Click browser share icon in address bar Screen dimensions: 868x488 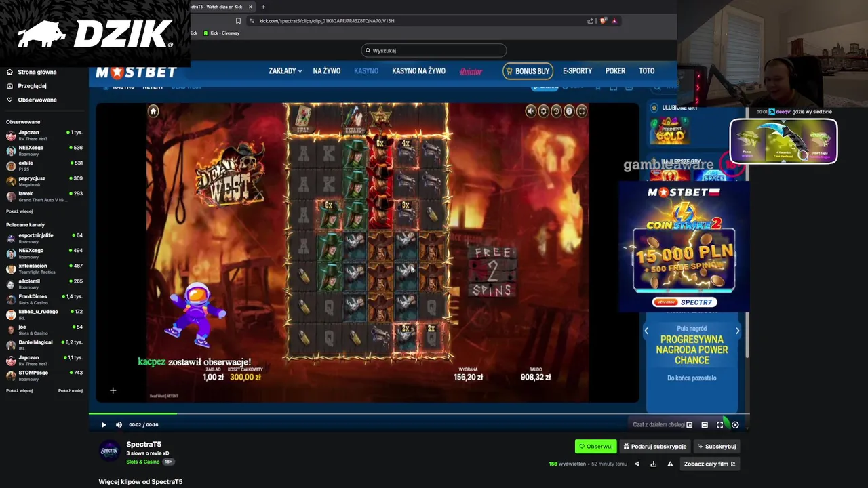tap(591, 21)
